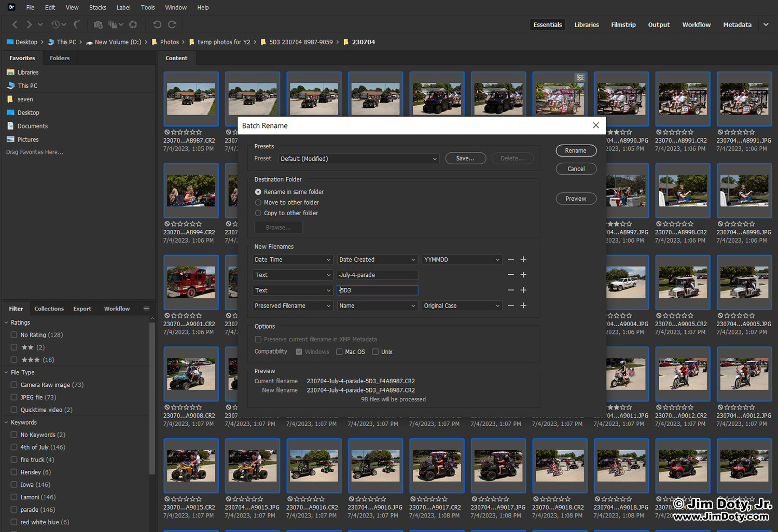Switch to the Collections tab
The height and width of the screenshot is (532, 778).
49,309
